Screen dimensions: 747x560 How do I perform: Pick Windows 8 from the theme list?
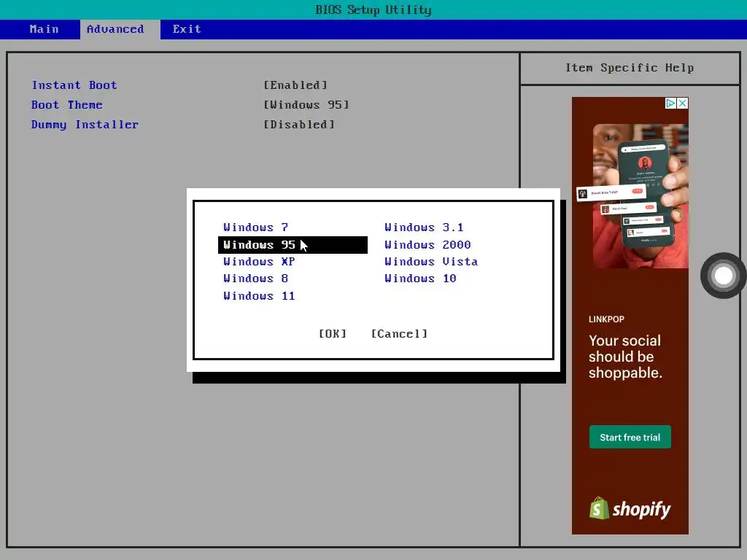click(256, 279)
